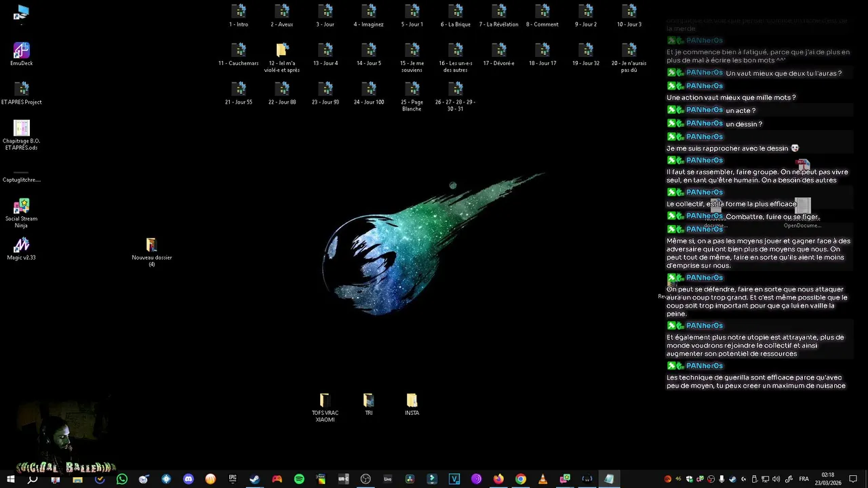Open the notification center icon
Screen dimensions: 868x488
click(854, 479)
